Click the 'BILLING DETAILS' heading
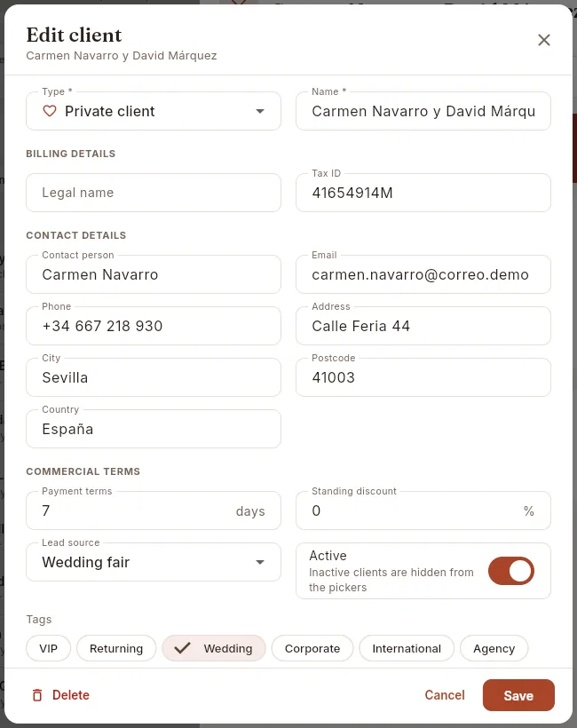This screenshot has height=728, width=577. [x=70, y=154]
